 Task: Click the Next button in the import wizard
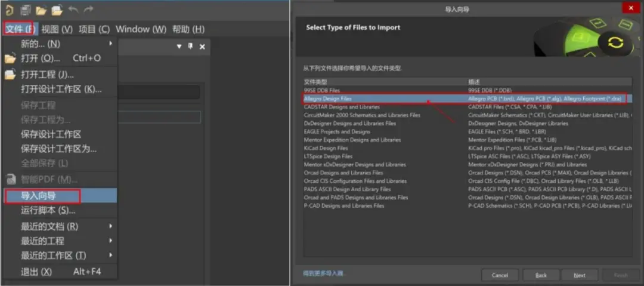pyautogui.click(x=580, y=275)
